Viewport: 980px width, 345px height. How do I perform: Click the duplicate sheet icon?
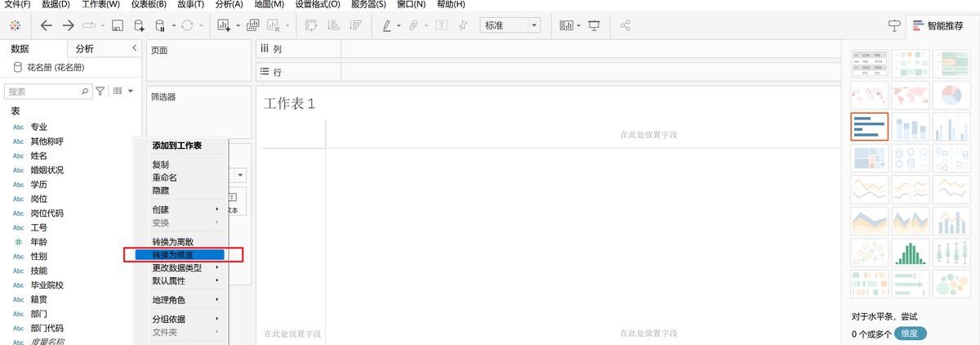click(252, 25)
